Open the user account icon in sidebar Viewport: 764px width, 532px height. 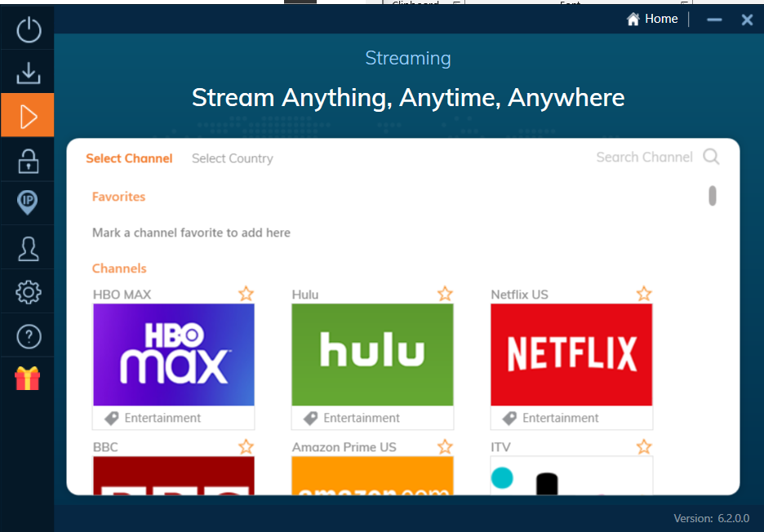(x=29, y=249)
